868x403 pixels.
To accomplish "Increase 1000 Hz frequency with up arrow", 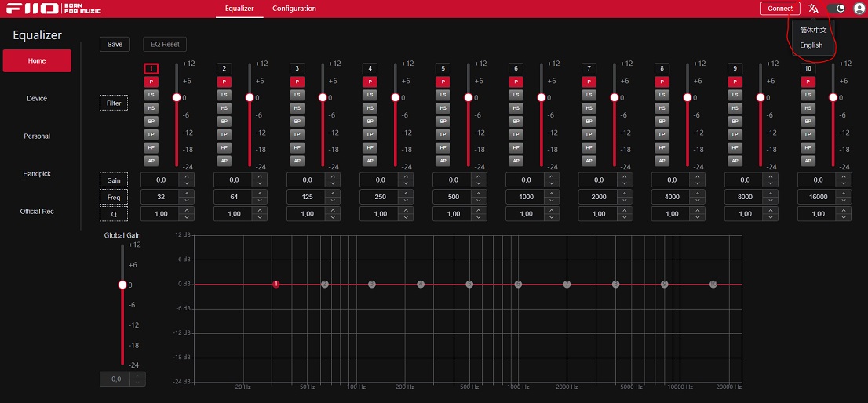I will [x=552, y=194].
